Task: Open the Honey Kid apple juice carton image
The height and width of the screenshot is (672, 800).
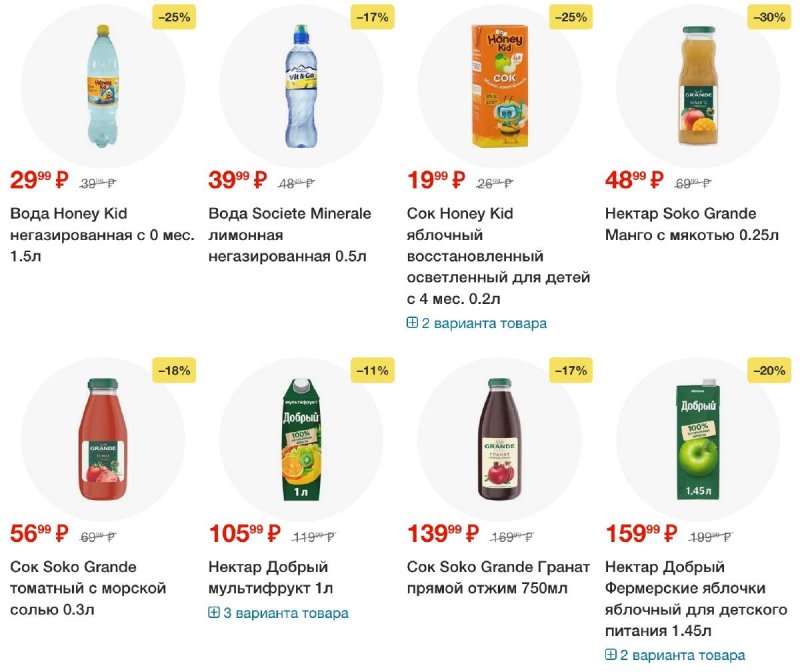Action: (x=500, y=86)
